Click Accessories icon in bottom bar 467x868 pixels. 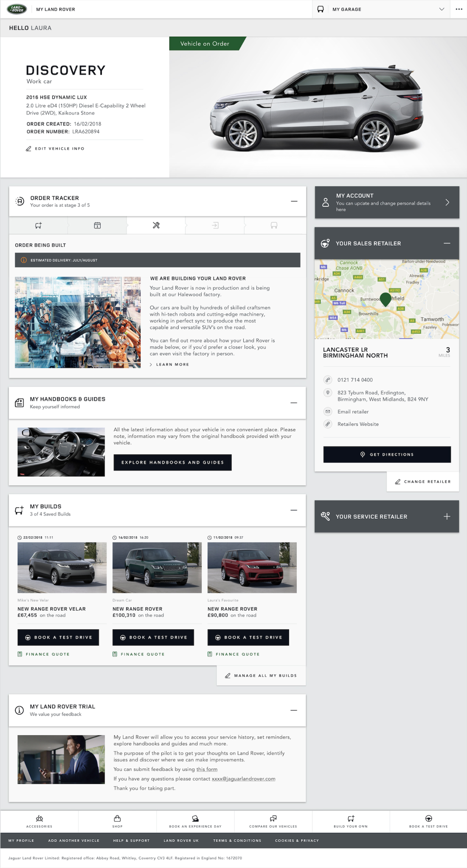coord(39,818)
